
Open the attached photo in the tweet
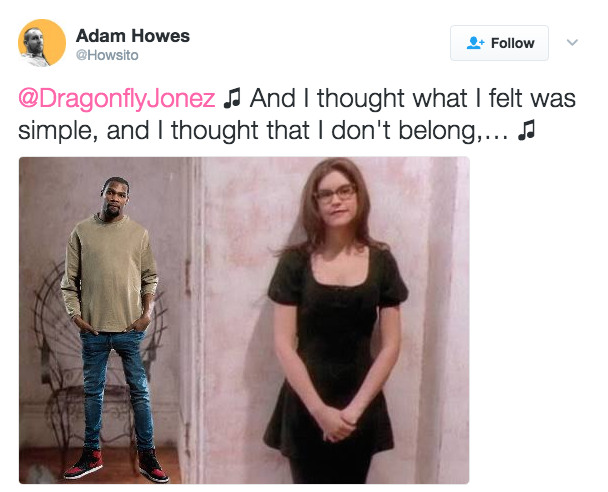244,320
